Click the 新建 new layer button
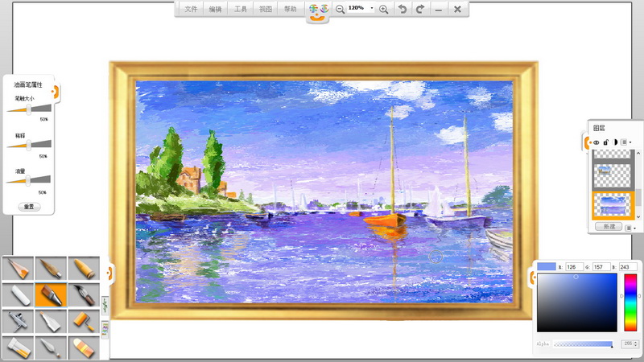The image size is (644, 362). [609, 227]
